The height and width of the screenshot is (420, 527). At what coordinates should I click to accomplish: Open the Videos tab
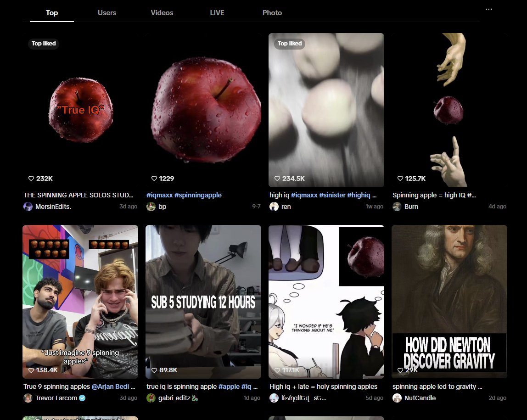[162, 13]
